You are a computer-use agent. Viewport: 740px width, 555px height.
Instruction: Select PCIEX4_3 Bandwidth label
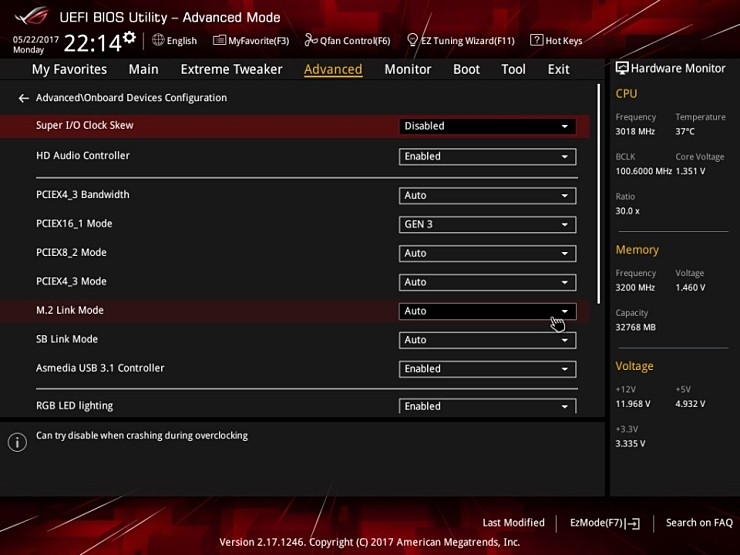tap(83, 194)
